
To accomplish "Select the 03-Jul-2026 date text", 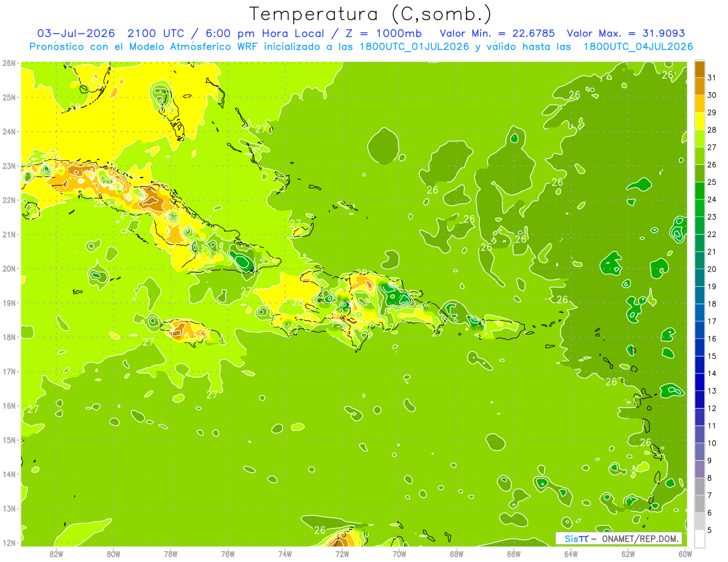I will (x=76, y=33).
